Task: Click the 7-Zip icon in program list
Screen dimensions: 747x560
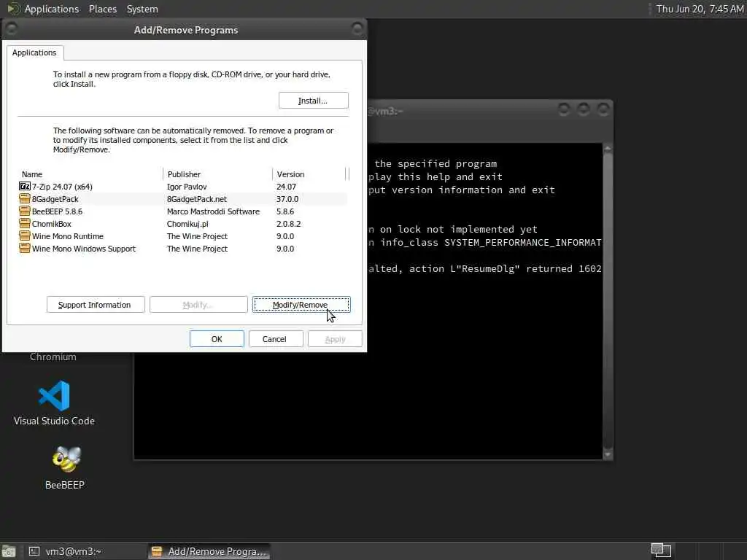Action: point(25,186)
